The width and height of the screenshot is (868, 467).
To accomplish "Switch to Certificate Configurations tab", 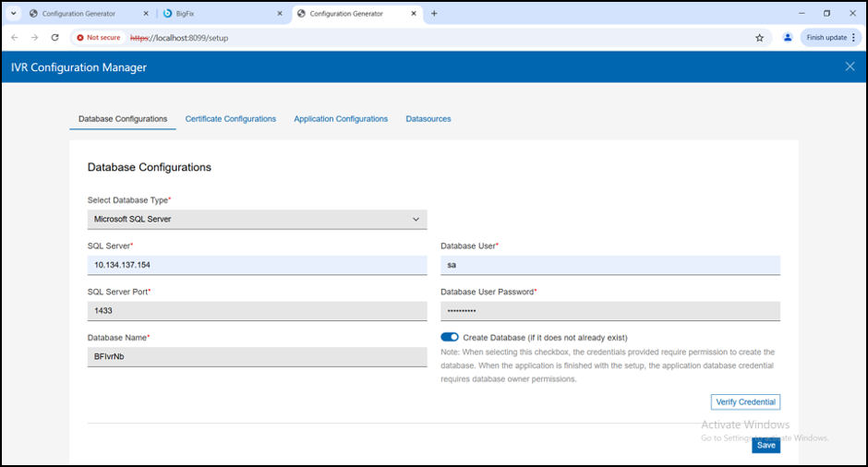I will 230,119.
